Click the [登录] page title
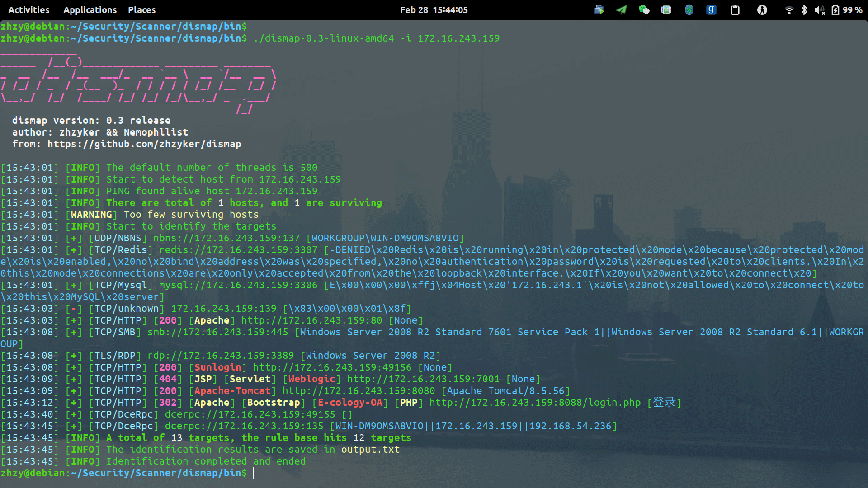868x488 pixels. click(665, 402)
